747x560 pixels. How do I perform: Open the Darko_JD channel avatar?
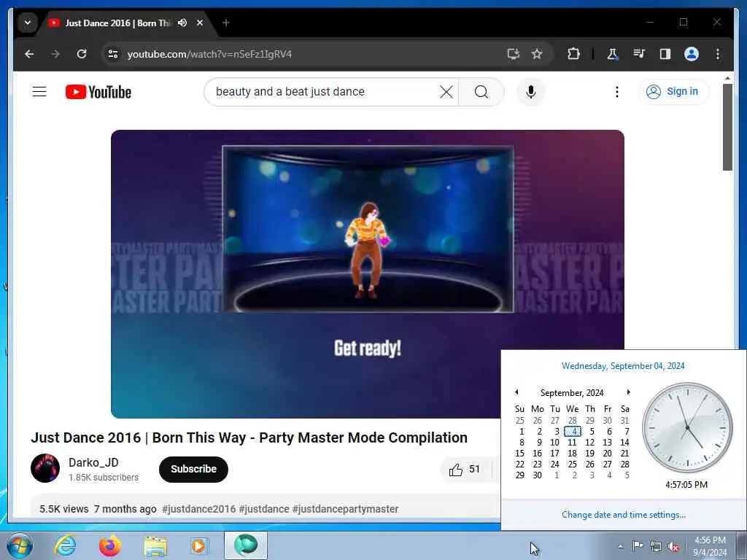45,468
